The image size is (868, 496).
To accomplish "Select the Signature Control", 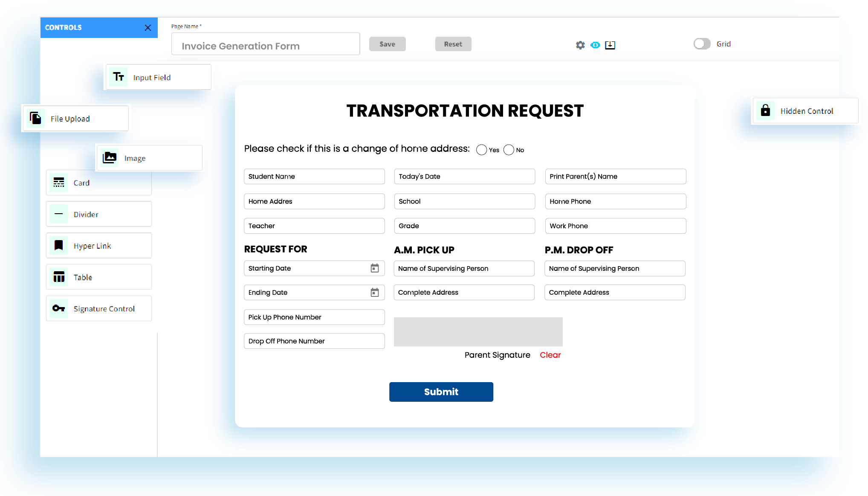I will tap(98, 308).
